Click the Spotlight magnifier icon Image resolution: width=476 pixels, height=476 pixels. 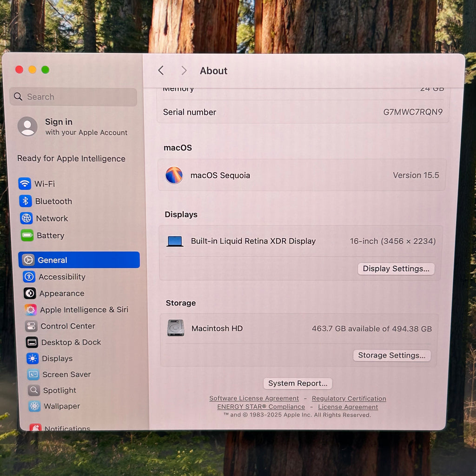[33, 390]
